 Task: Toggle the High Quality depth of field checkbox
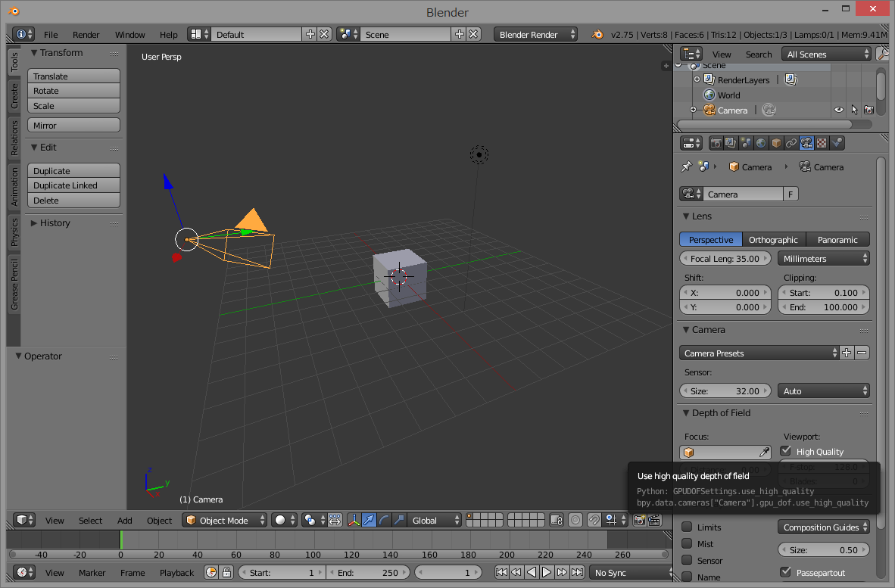[x=785, y=451]
